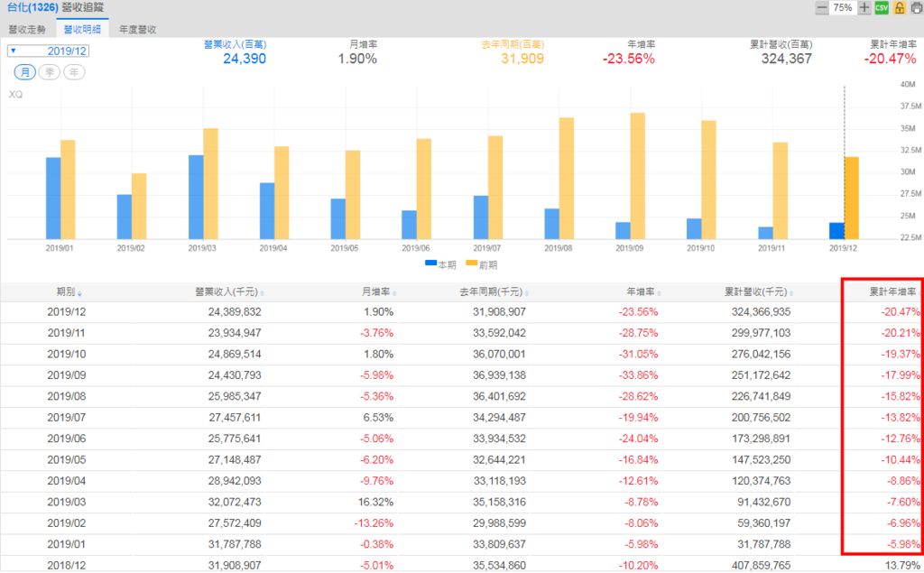Click 29,988,599 in the 2019/02 row
Screen dimensions: 924x573
coord(499,523)
